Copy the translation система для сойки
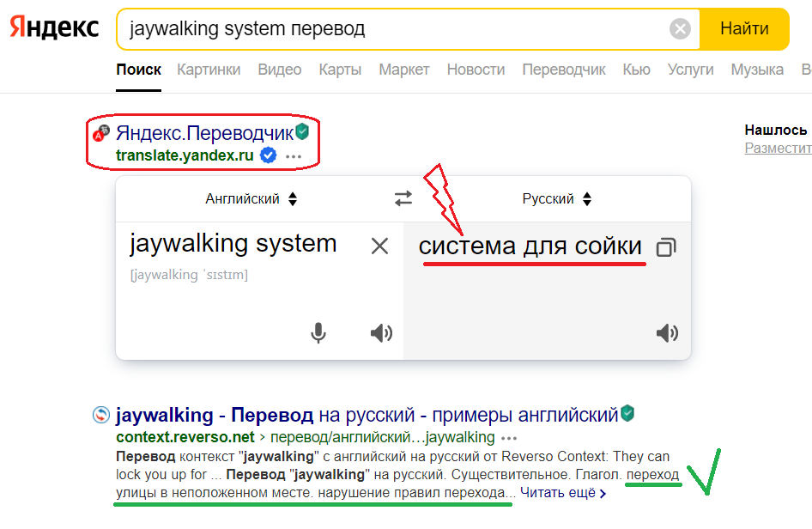The image size is (812, 529). click(x=666, y=247)
